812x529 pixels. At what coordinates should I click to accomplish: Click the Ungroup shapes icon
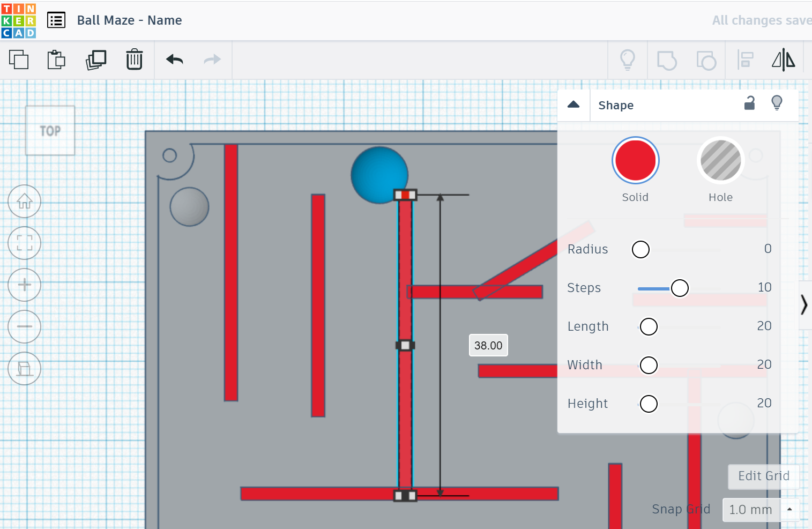pyautogui.click(x=706, y=60)
